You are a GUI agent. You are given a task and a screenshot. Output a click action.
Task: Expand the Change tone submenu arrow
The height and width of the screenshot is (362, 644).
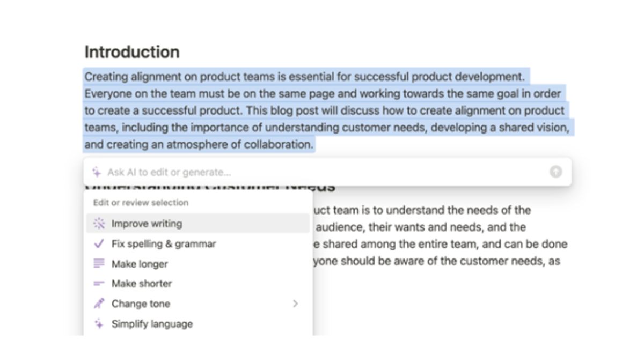[x=295, y=304]
